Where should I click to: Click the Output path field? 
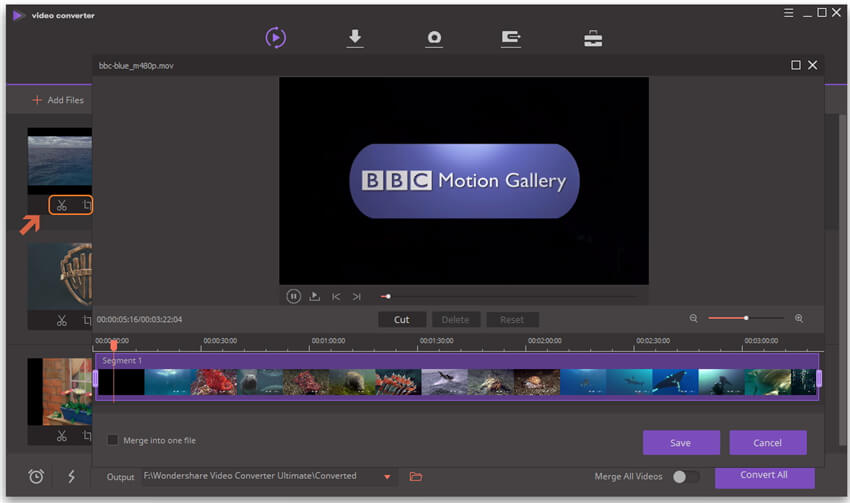(x=262, y=476)
